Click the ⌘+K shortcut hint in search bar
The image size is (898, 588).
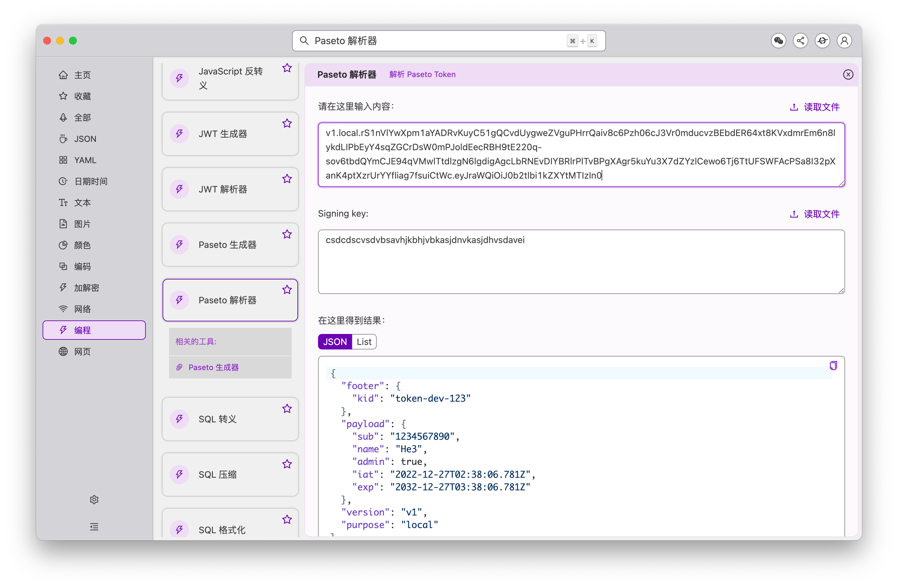[x=582, y=41]
